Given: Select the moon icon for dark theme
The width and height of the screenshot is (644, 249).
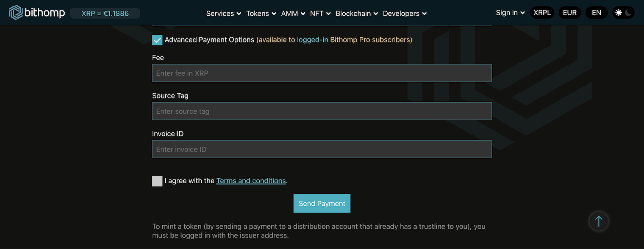Looking at the screenshot, I should tap(629, 13).
